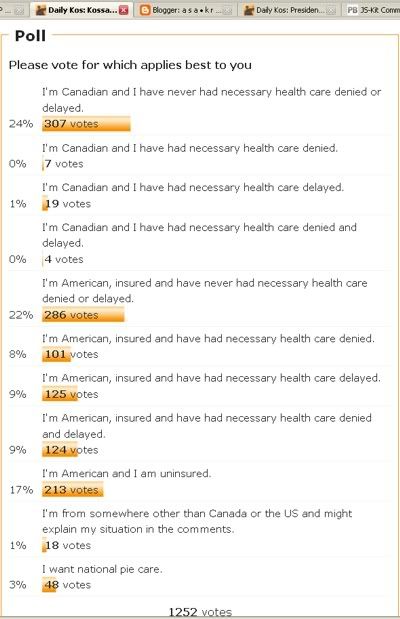Switch to the Blogger: a s a k r tab
Viewport: 400px width, 619px height.
tap(186, 10)
